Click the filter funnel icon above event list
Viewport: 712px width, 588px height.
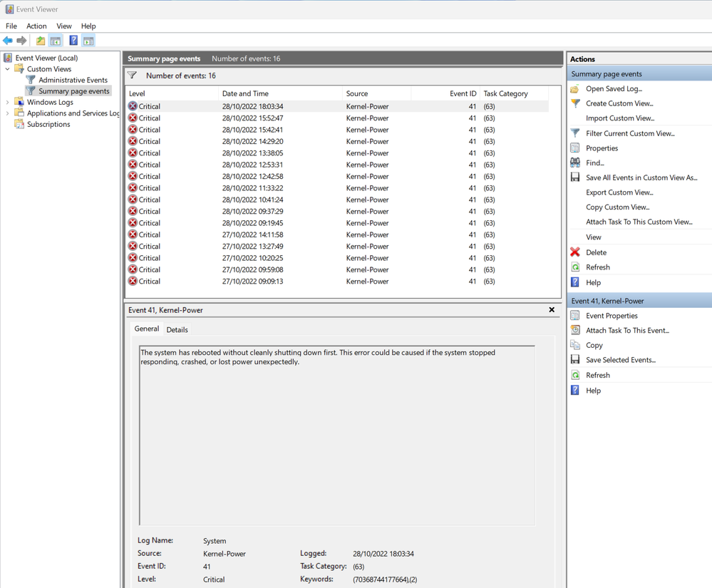[x=132, y=76]
